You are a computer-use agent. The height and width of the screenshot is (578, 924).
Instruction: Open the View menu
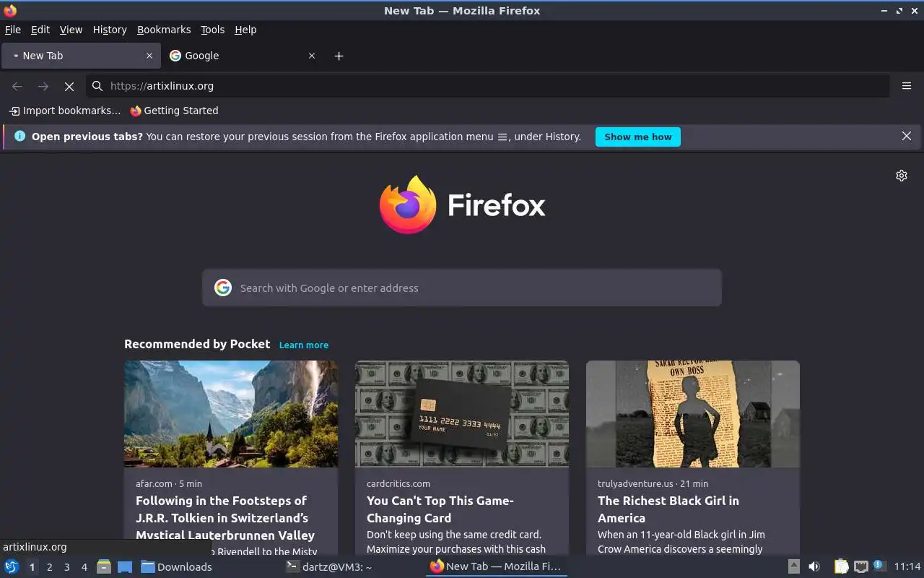pyautogui.click(x=71, y=30)
